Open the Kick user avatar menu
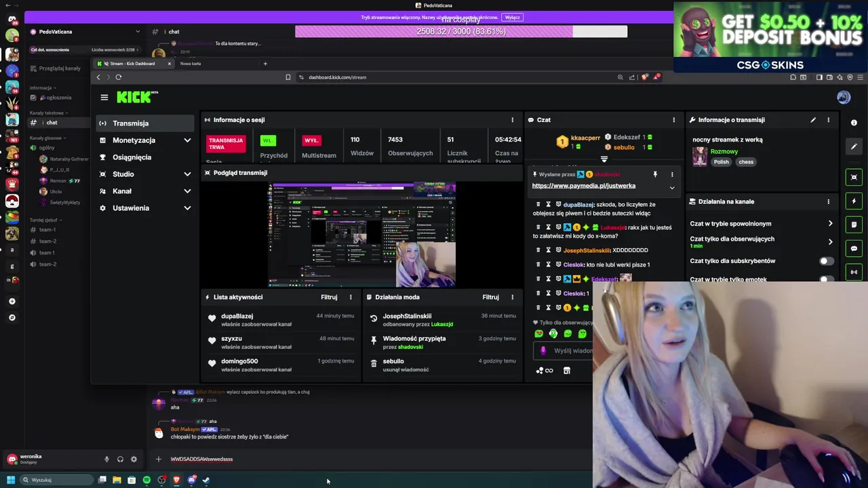This screenshot has width=868, height=488. 844,98
